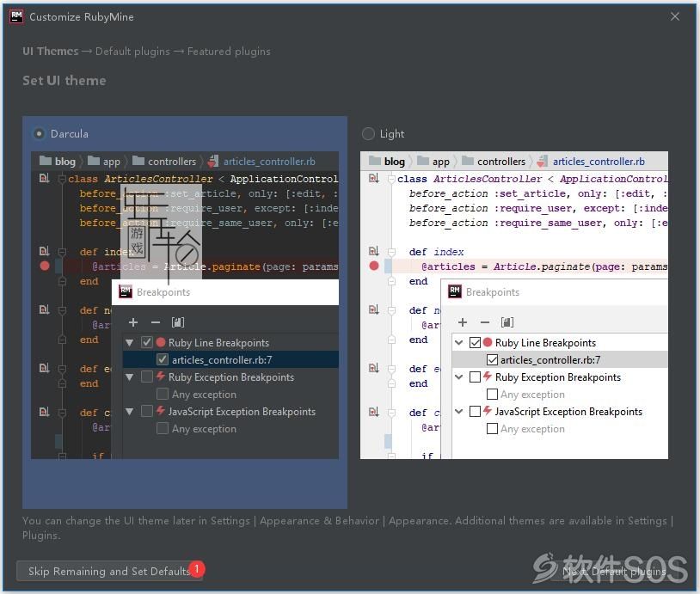
Task: Click the controllers folder icon in Light preview
Action: tap(468, 161)
